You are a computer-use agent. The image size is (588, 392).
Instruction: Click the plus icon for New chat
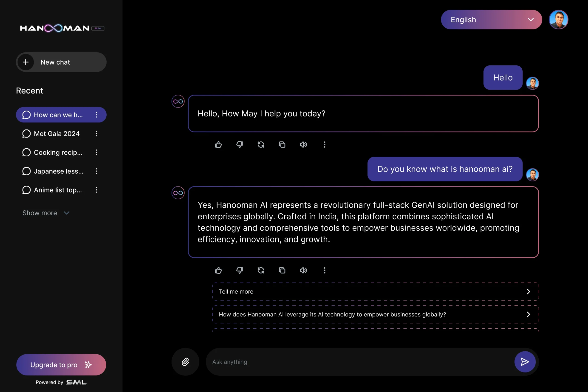tap(26, 62)
